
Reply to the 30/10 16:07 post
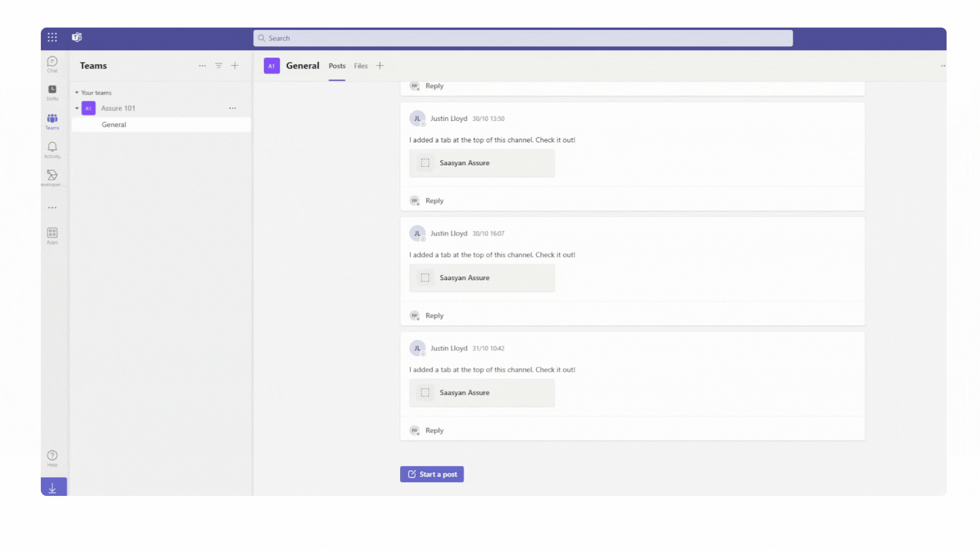tap(434, 315)
